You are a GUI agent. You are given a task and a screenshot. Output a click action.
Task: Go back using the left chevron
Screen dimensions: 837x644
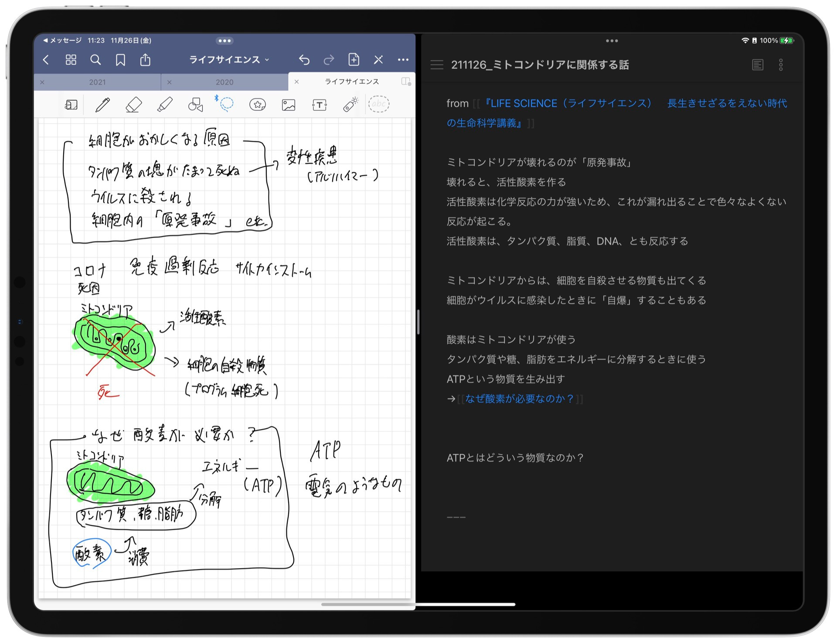46,60
